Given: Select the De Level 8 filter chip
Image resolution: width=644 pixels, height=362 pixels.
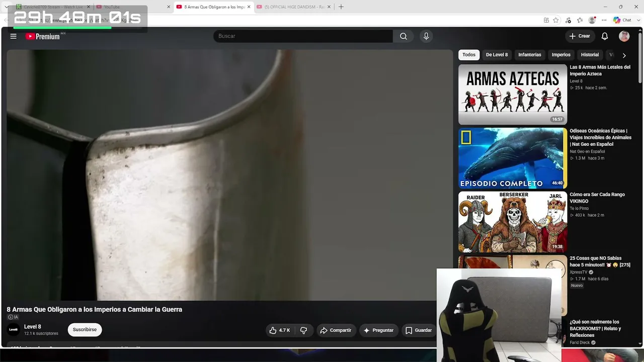Looking at the screenshot, I should coord(497,55).
